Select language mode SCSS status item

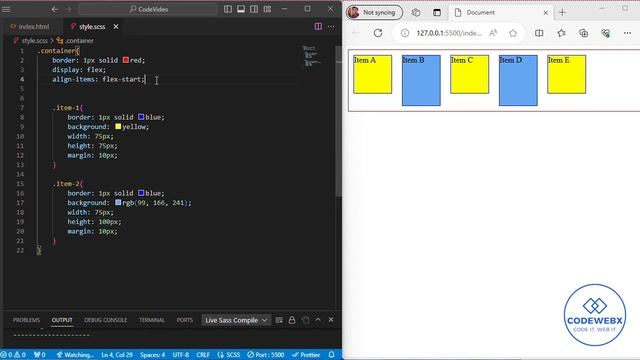coord(229,355)
